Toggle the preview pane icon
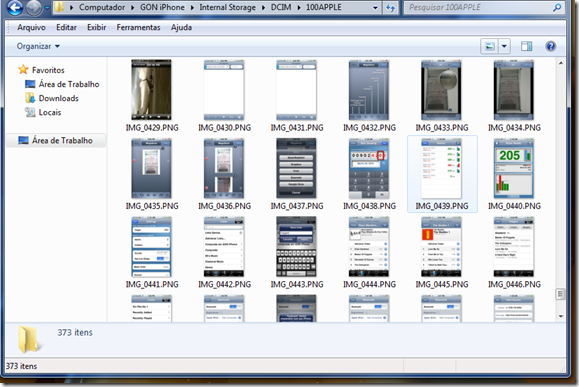 pos(527,47)
